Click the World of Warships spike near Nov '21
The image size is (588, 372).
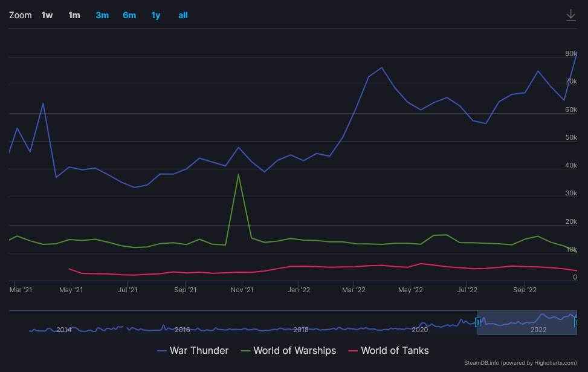point(238,175)
